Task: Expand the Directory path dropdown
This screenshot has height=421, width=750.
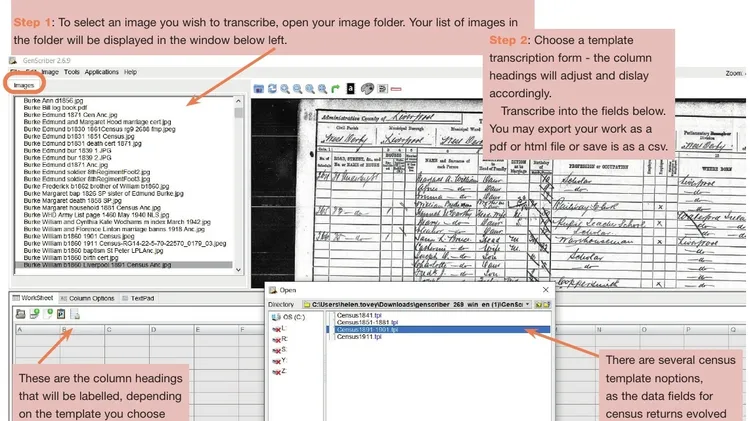Action: (x=528, y=304)
